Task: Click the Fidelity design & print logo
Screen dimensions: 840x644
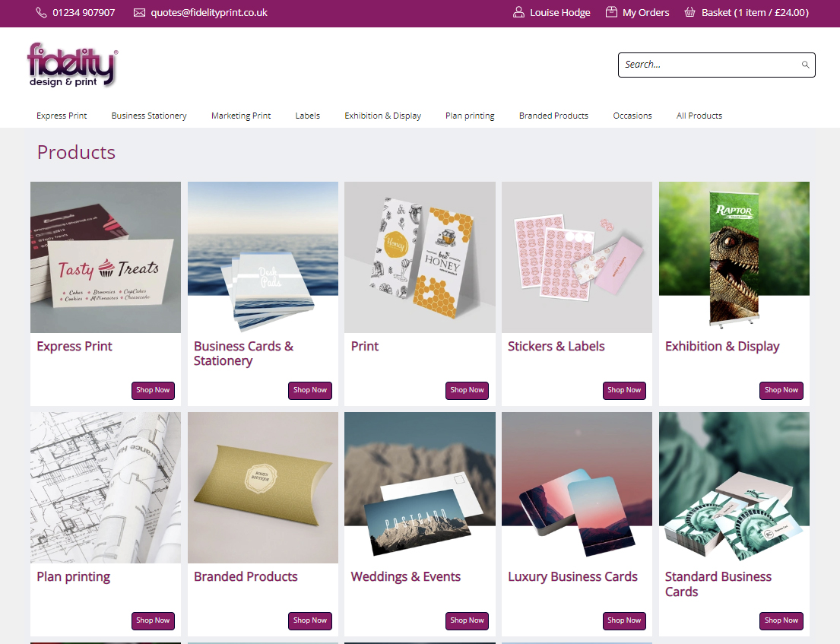Action: tap(72, 65)
